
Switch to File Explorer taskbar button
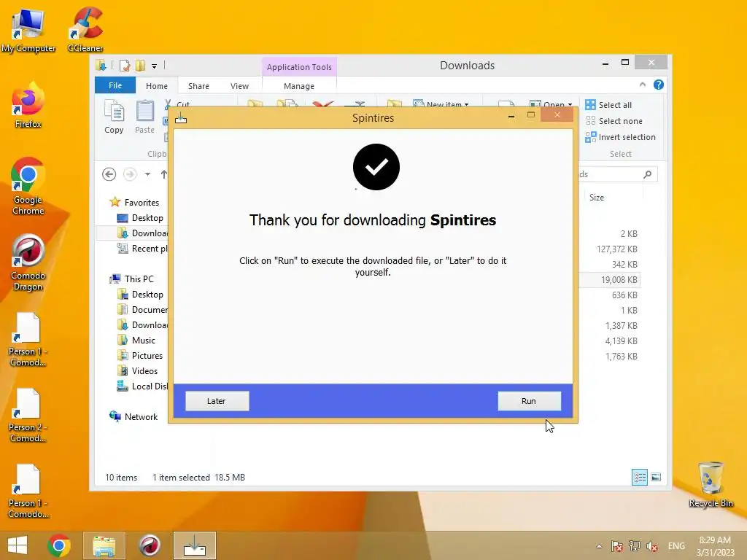coord(104,545)
